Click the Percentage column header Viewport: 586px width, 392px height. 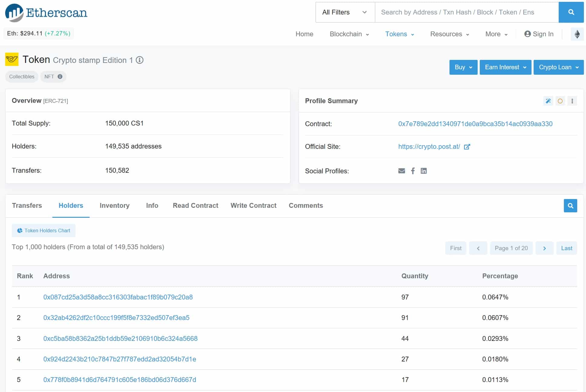pos(500,276)
